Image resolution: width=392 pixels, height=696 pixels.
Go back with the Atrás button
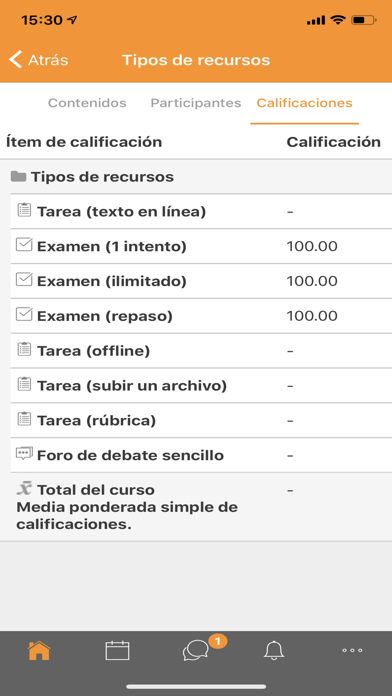[x=39, y=60]
